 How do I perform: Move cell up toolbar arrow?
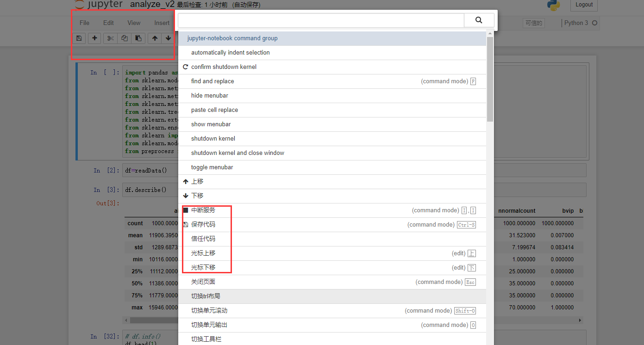[x=155, y=38]
